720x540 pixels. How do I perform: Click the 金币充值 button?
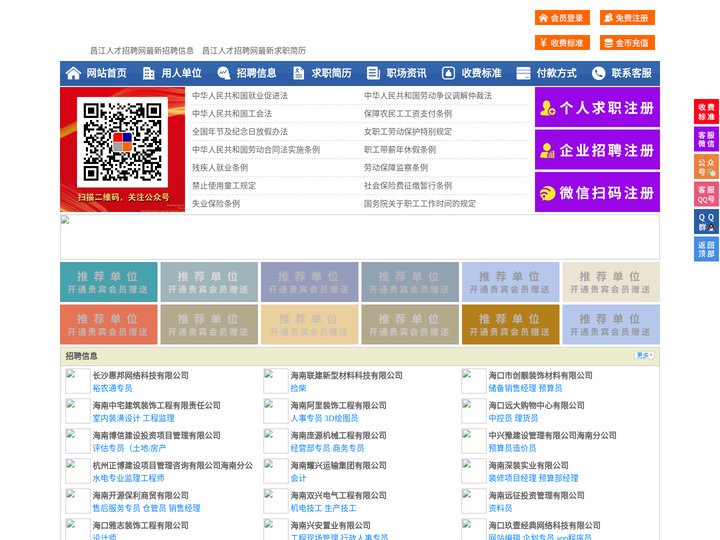point(627,43)
